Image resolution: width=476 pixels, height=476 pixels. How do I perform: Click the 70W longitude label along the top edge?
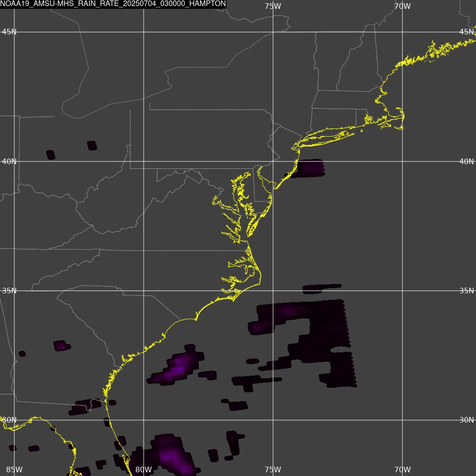coord(402,6)
